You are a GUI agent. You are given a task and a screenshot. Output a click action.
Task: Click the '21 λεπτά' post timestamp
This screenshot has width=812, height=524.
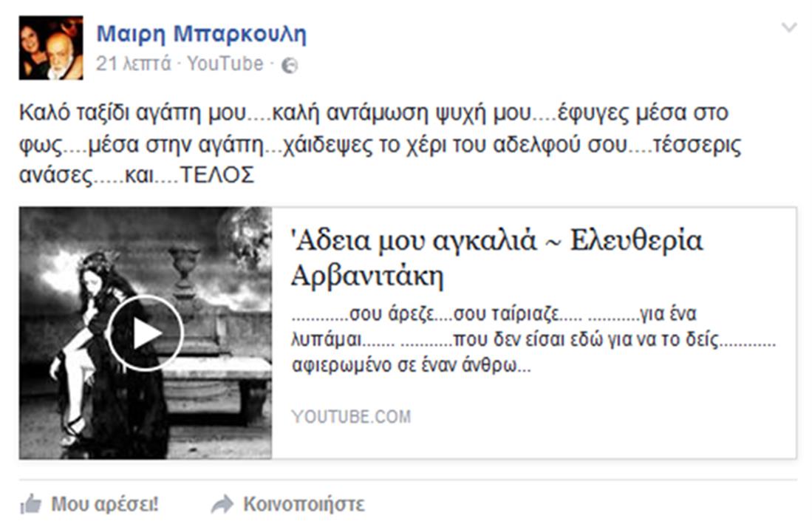133,64
